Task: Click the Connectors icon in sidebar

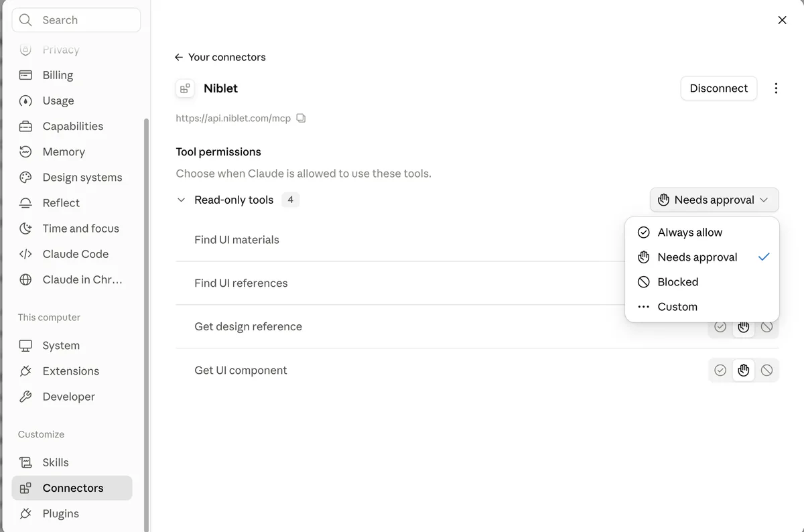Action: 25,488
